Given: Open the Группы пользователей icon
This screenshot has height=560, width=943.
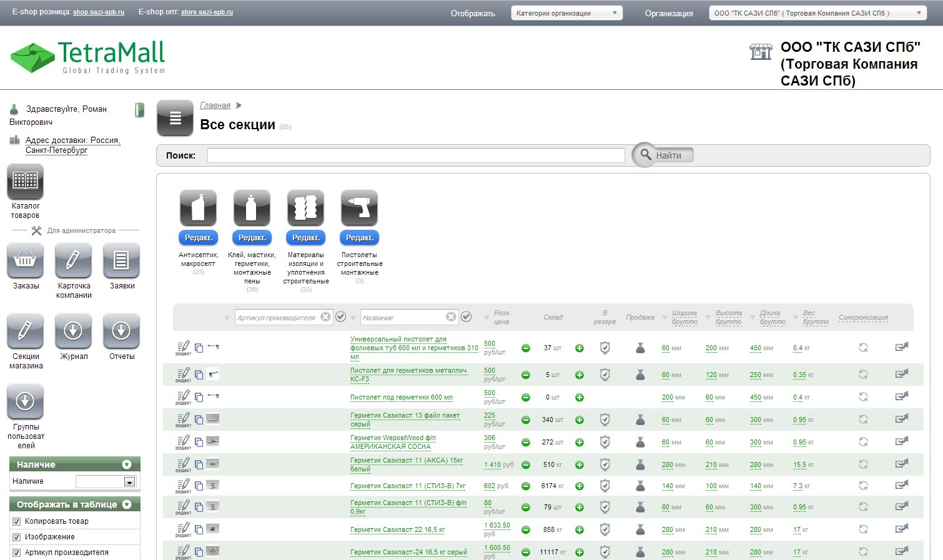Looking at the screenshot, I should click(25, 401).
